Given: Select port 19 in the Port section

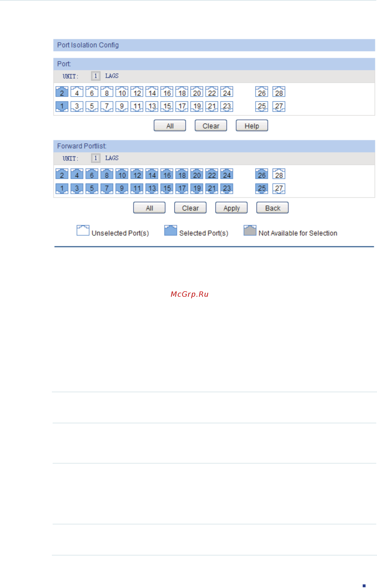Looking at the screenshot, I should [197, 106].
